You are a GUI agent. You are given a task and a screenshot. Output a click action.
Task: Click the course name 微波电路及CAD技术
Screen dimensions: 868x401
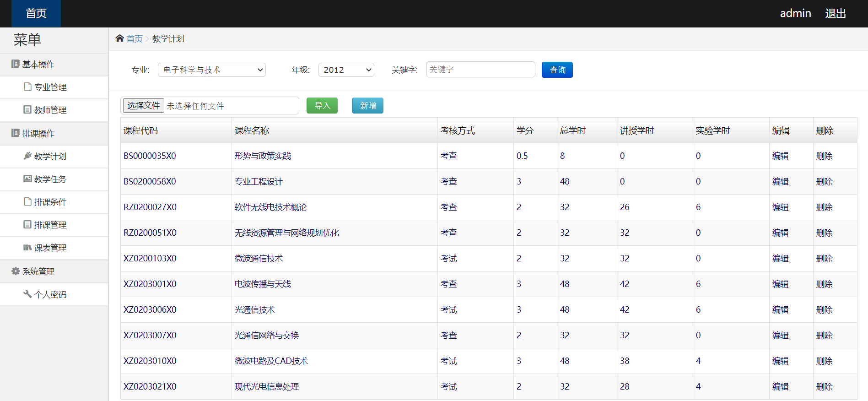[271, 361]
